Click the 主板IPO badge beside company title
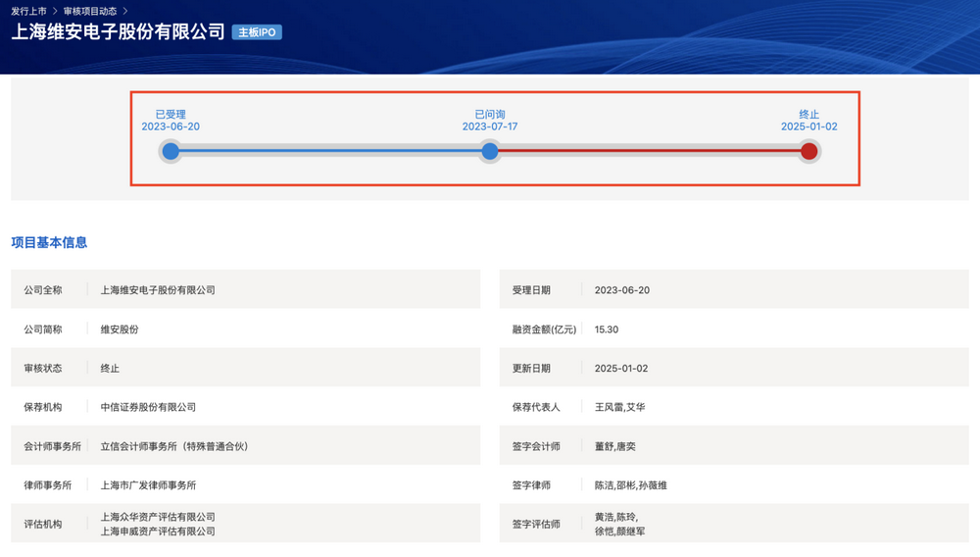980x557 pixels. point(257,32)
